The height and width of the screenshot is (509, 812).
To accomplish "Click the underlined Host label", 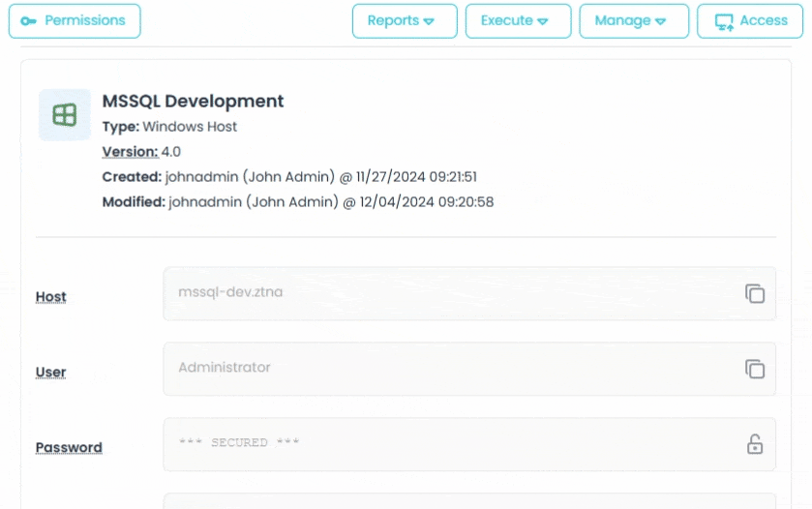I will [x=51, y=297].
